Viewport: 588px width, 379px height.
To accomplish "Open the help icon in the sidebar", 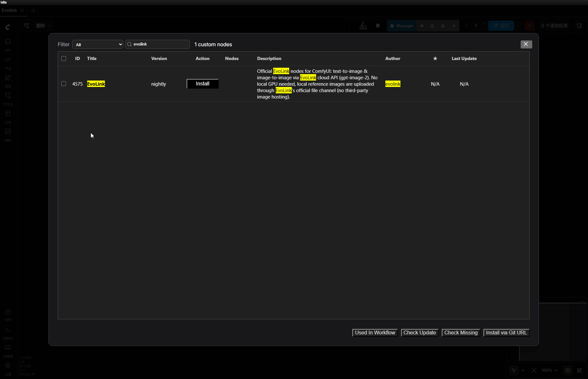I will pyautogui.click(x=8, y=312).
